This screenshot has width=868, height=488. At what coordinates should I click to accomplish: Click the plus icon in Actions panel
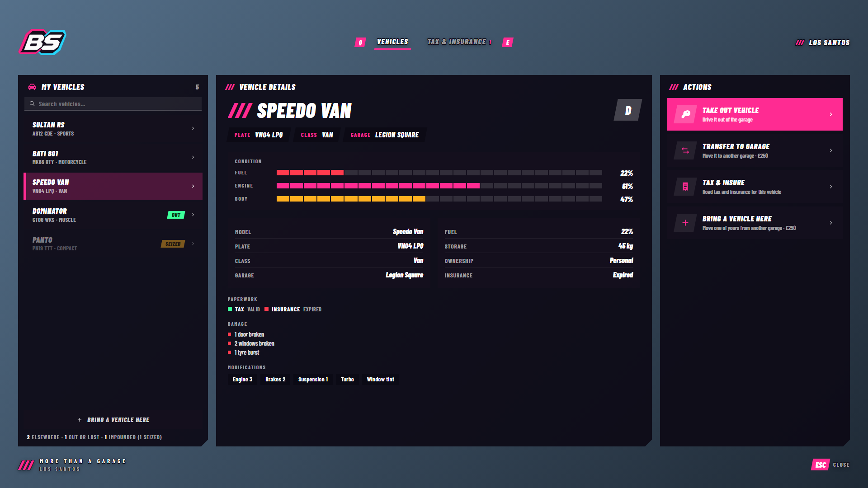pyautogui.click(x=685, y=223)
